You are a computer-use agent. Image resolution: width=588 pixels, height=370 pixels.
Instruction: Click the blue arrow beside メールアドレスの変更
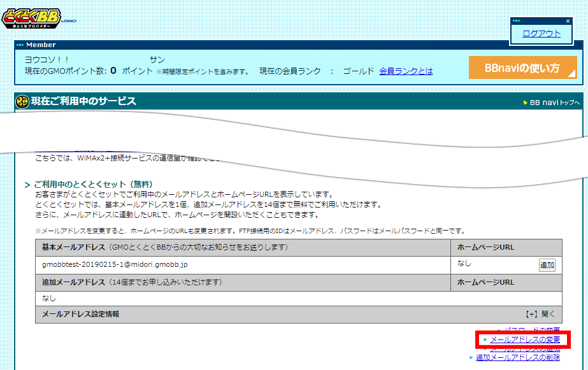point(485,339)
